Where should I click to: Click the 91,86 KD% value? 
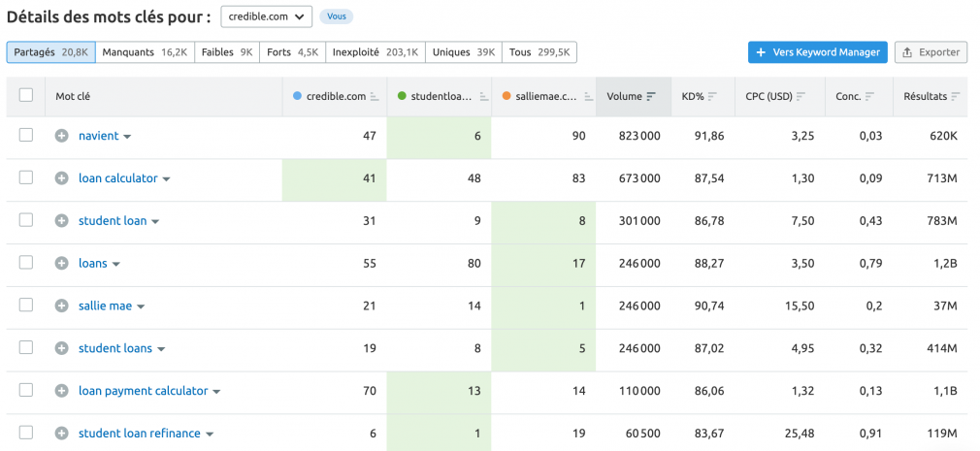point(708,136)
